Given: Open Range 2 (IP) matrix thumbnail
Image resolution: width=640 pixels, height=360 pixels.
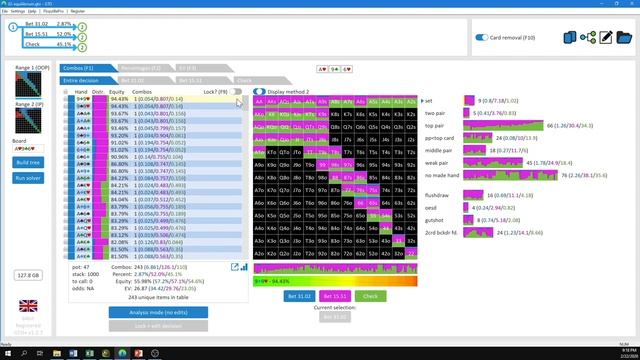Looking at the screenshot, I should click(x=28, y=120).
